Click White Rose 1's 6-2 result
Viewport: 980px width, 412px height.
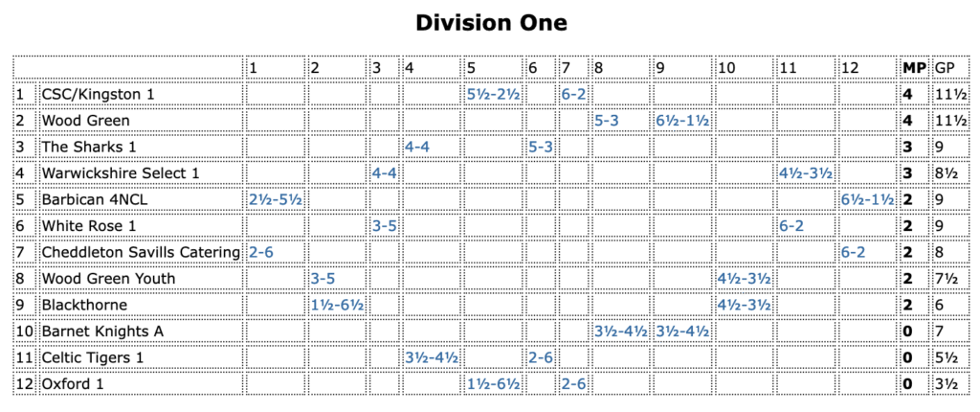791,225
